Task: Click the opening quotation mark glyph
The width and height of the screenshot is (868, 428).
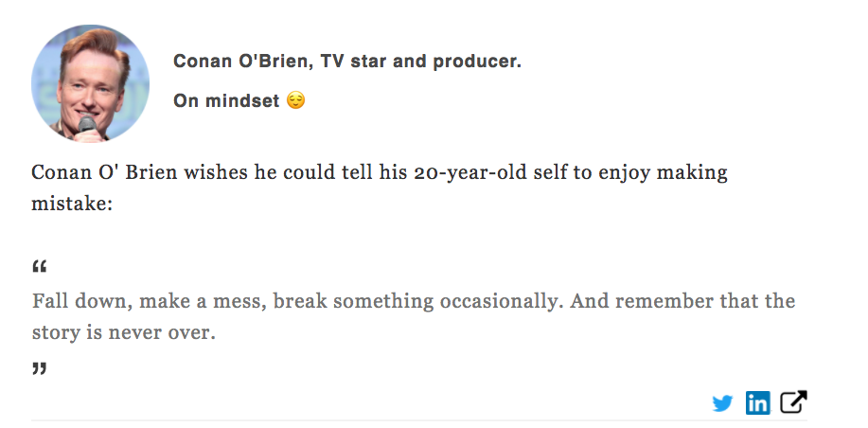Action: [40, 267]
